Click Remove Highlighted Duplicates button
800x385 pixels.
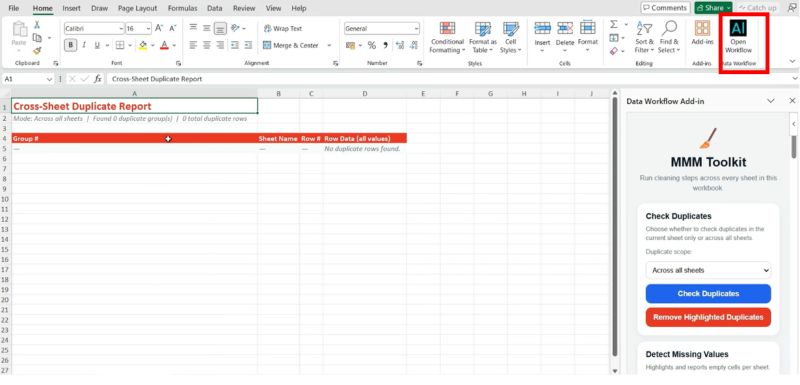tap(708, 317)
